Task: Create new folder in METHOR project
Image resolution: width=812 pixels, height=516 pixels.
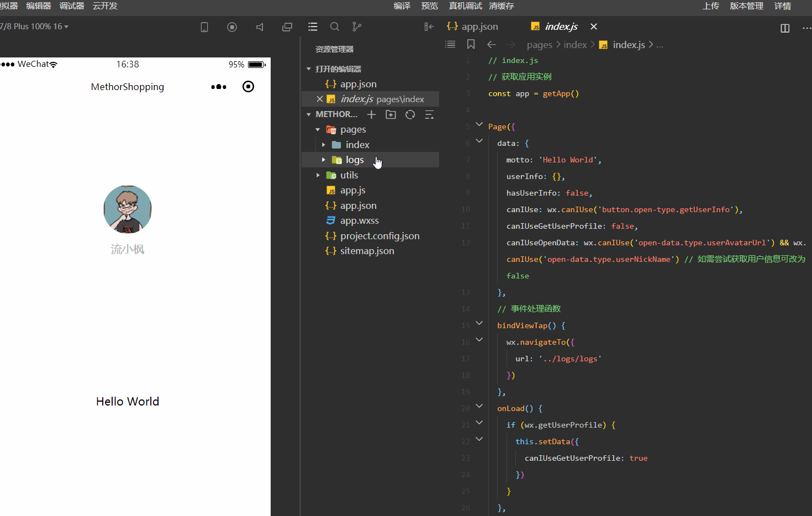Action: pos(391,114)
